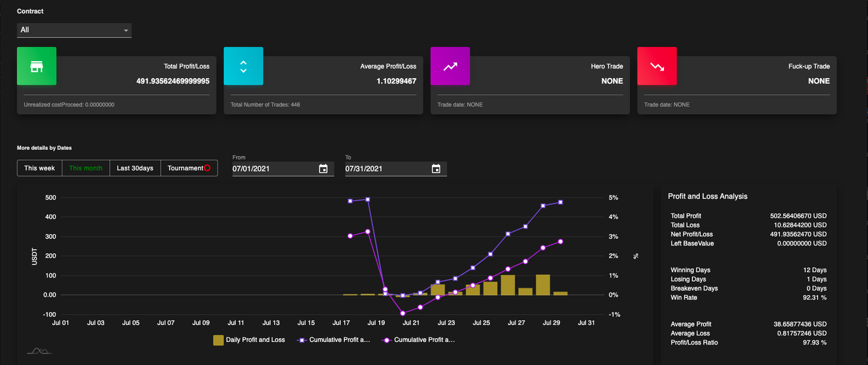868x365 pixels.
Task: Click the tallest daily profit bar near Jul 29
Action: click(x=542, y=285)
